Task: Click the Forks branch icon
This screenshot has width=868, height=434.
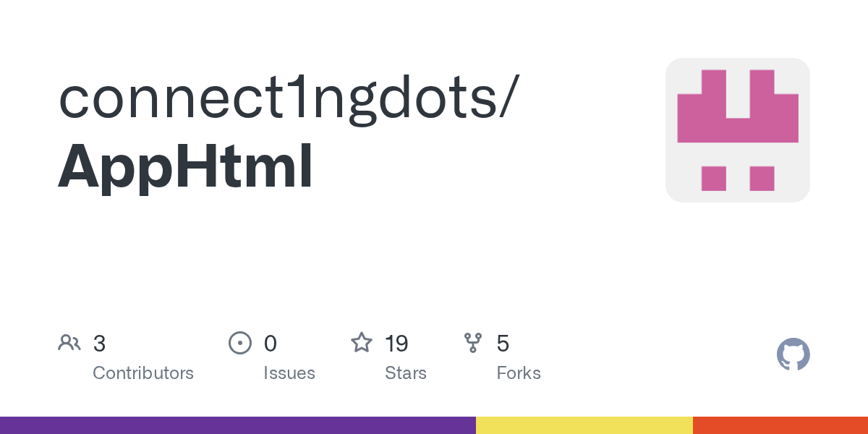Action: click(x=473, y=343)
